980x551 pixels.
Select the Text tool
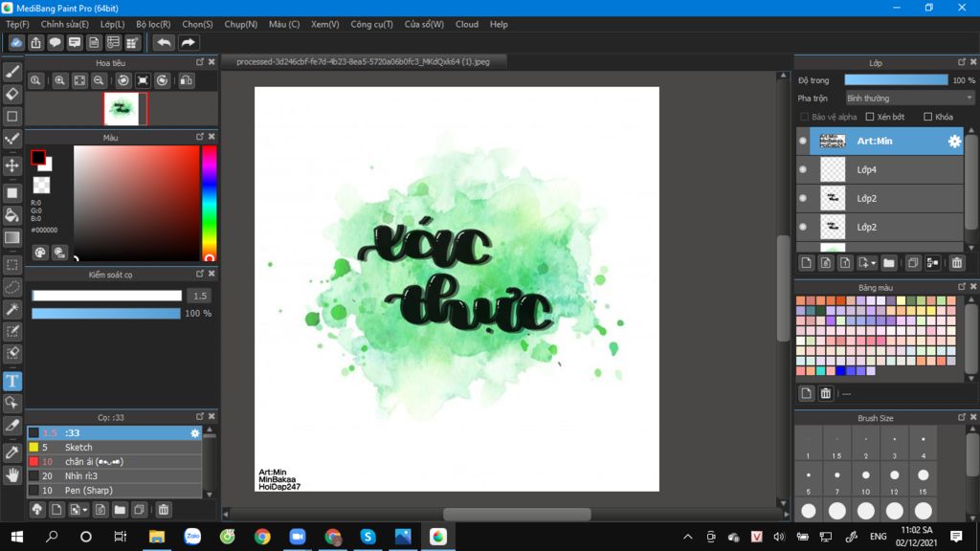tap(11, 381)
